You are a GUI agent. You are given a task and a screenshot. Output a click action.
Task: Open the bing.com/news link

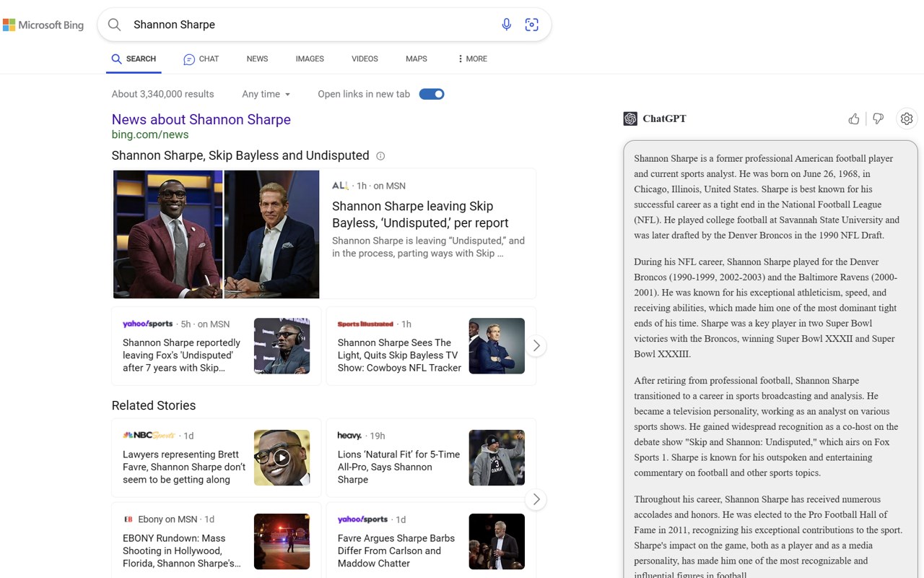coord(150,134)
